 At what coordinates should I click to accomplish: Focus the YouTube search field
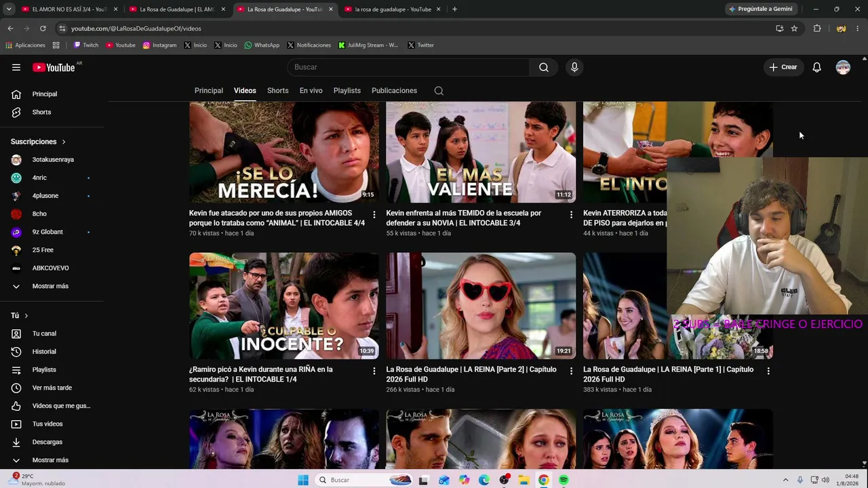click(408, 67)
